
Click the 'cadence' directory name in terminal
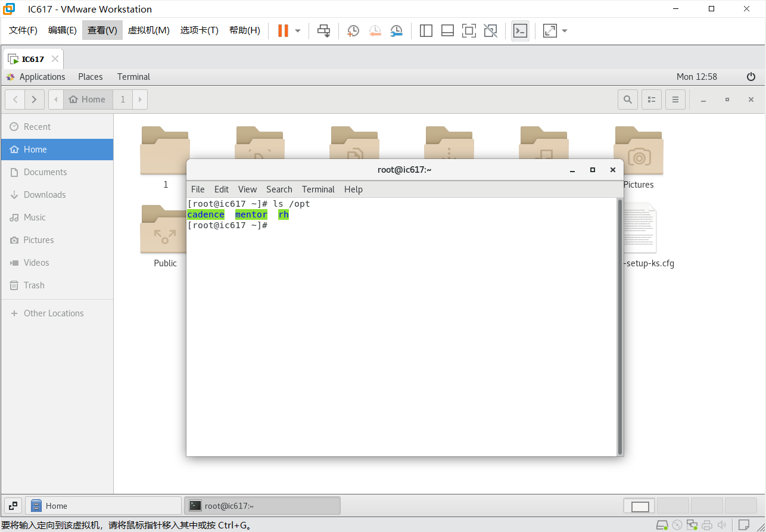point(205,214)
